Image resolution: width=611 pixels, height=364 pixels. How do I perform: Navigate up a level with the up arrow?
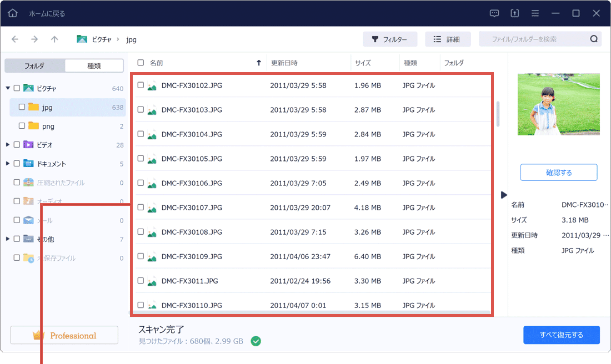coord(53,39)
